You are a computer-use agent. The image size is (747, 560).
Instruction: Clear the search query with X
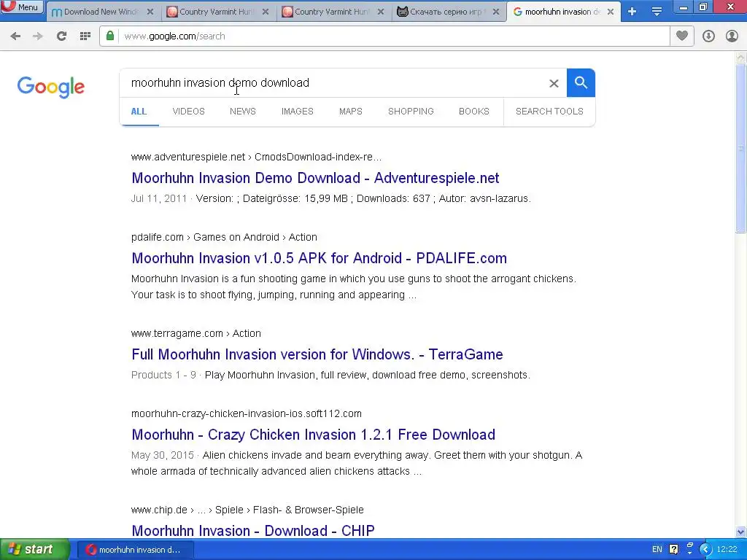click(554, 83)
